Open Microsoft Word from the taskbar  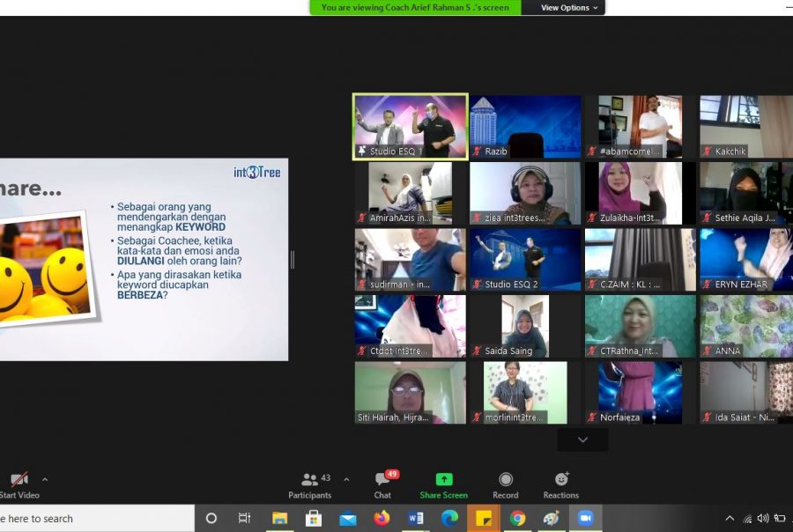coord(416,518)
